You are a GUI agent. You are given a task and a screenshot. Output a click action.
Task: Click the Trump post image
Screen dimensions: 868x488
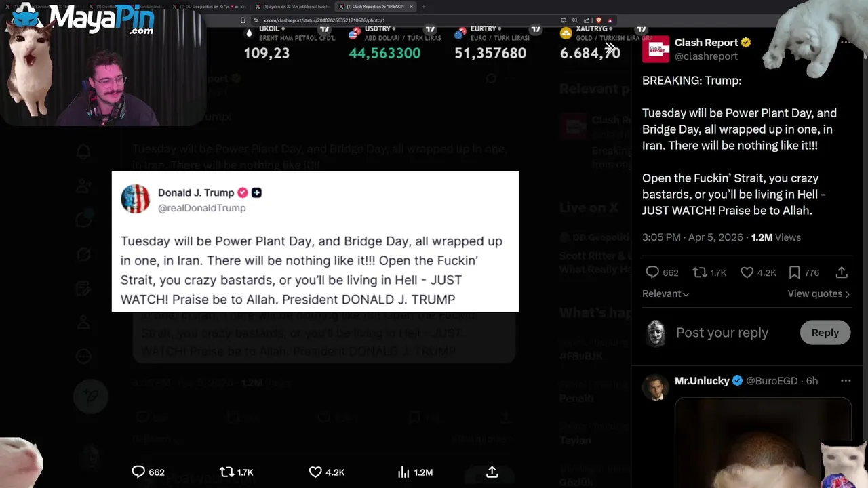click(x=315, y=241)
